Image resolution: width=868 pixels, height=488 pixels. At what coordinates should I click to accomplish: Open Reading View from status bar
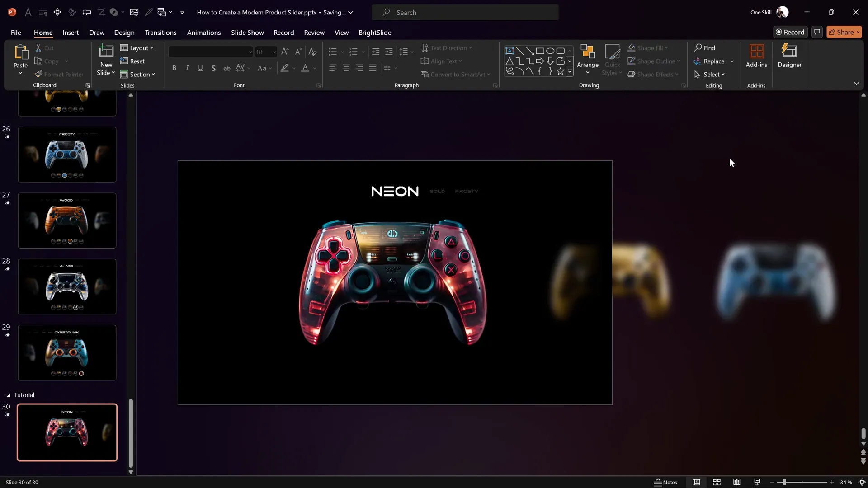pyautogui.click(x=737, y=482)
